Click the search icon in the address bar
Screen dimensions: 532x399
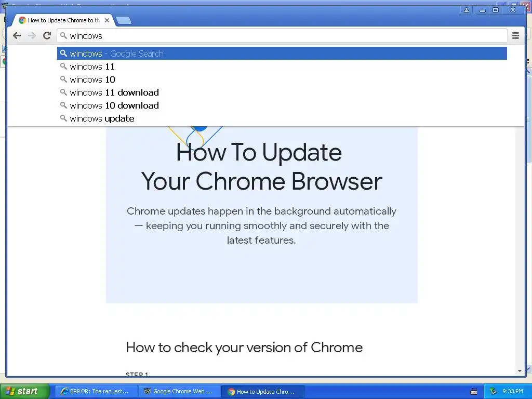pyautogui.click(x=63, y=35)
